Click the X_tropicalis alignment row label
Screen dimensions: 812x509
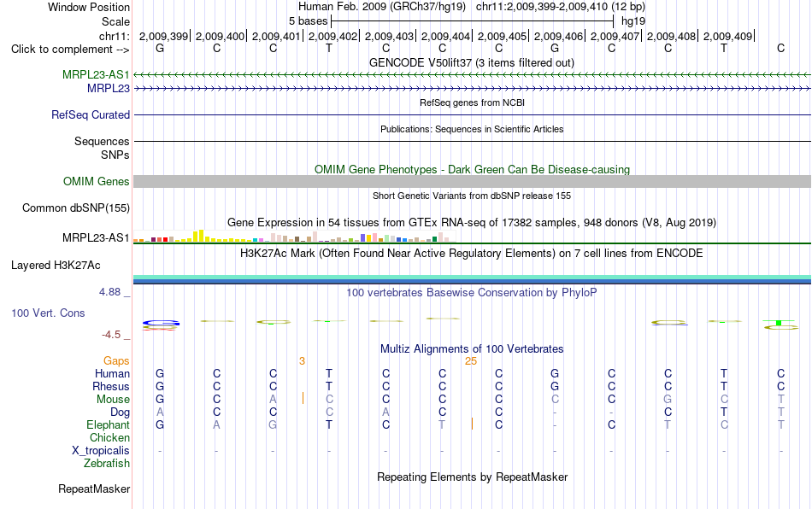(x=101, y=451)
